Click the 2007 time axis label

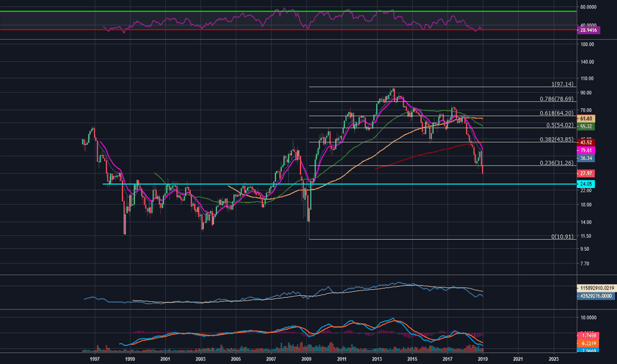coord(271,359)
